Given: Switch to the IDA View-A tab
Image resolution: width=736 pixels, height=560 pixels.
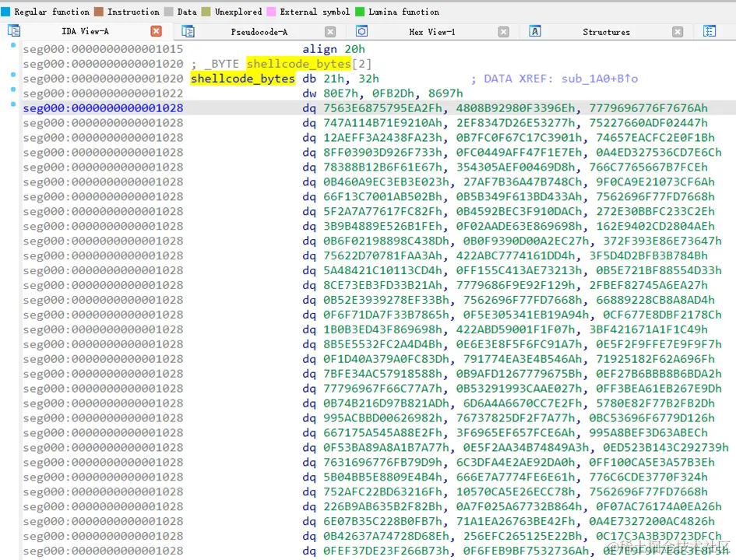Looking at the screenshot, I should [x=85, y=31].
